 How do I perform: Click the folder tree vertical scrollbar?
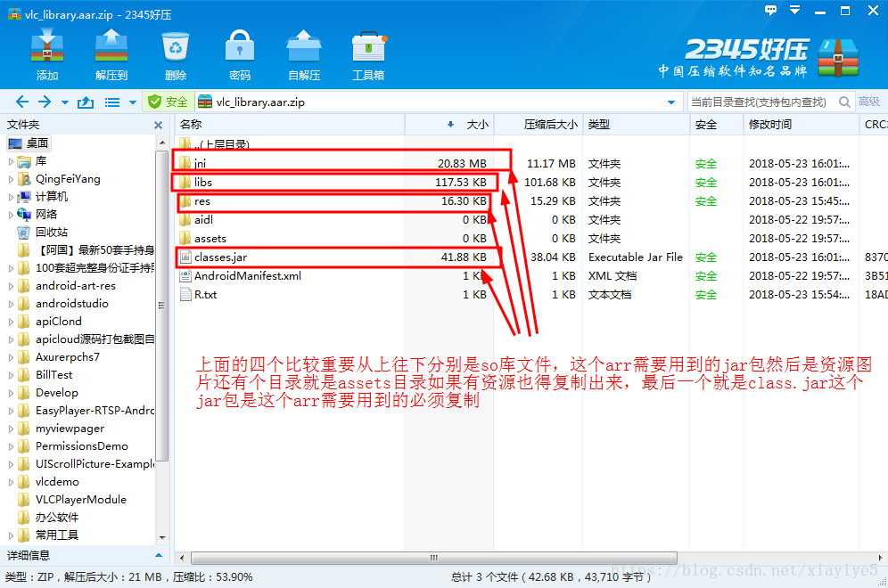[162, 306]
